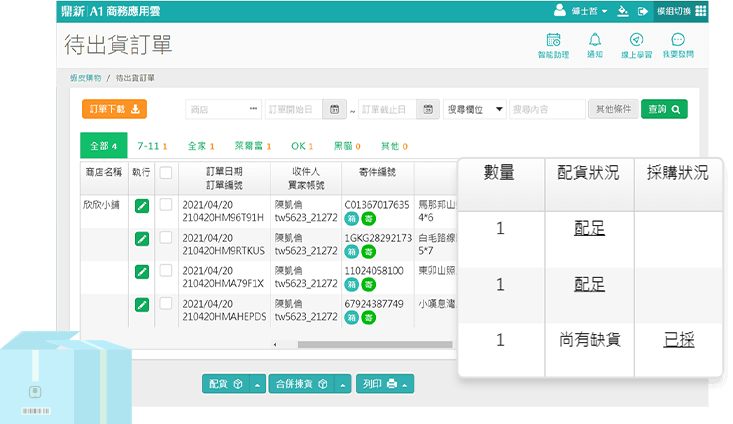
Task: Toggle the select-all checkbox in table header
Action: click(166, 173)
